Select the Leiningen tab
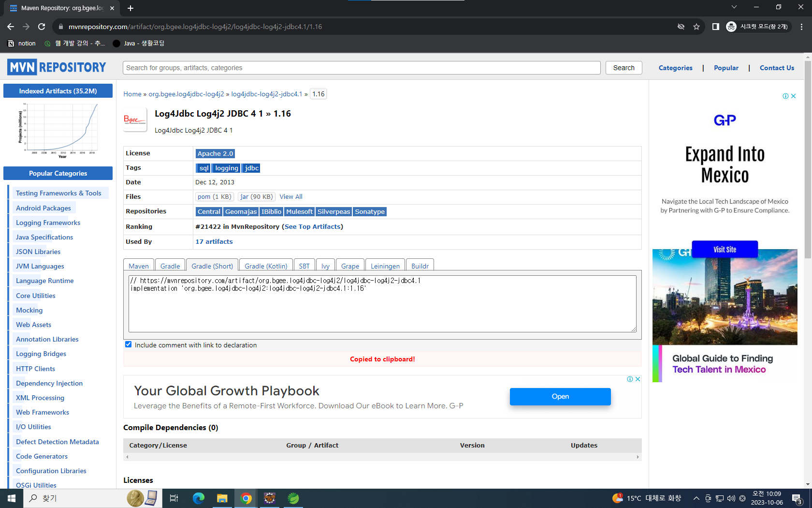Image resolution: width=812 pixels, height=508 pixels. [385, 266]
